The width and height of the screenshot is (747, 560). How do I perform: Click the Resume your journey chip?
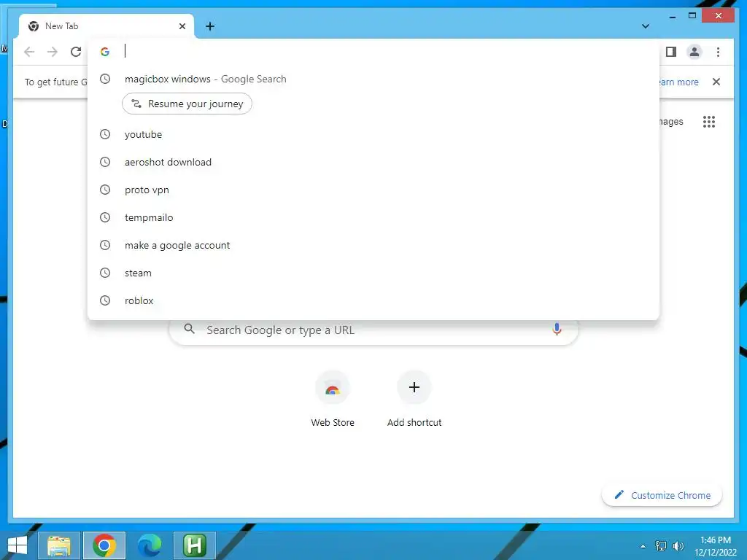coord(187,104)
